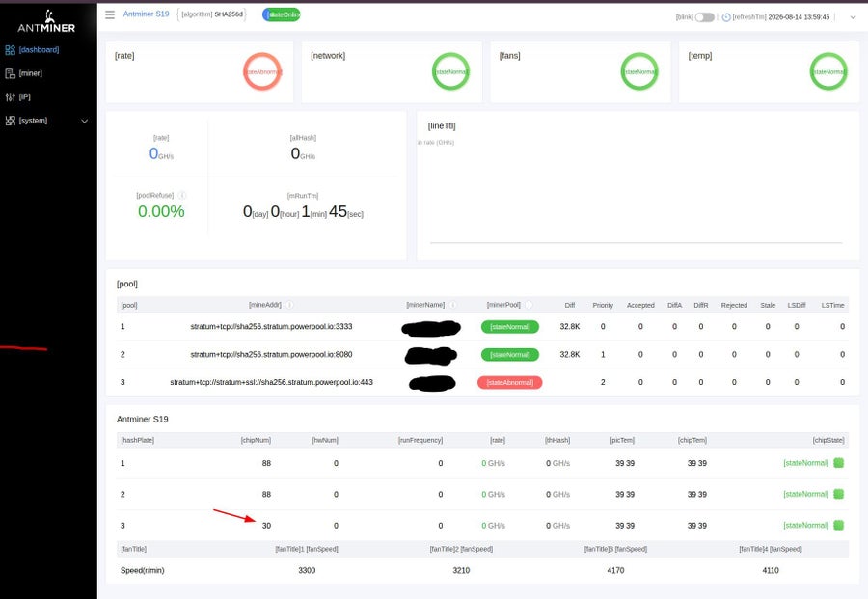Viewport: 868px width, 599px height.
Task: Click the [minerPool] column info icon
Action: [529, 305]
